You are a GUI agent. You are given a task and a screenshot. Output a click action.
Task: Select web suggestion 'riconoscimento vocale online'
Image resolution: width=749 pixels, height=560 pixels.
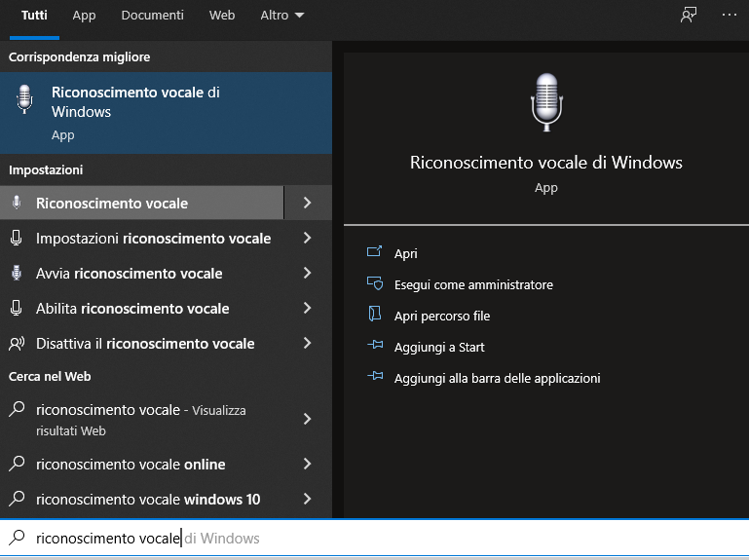pos(142,464)
